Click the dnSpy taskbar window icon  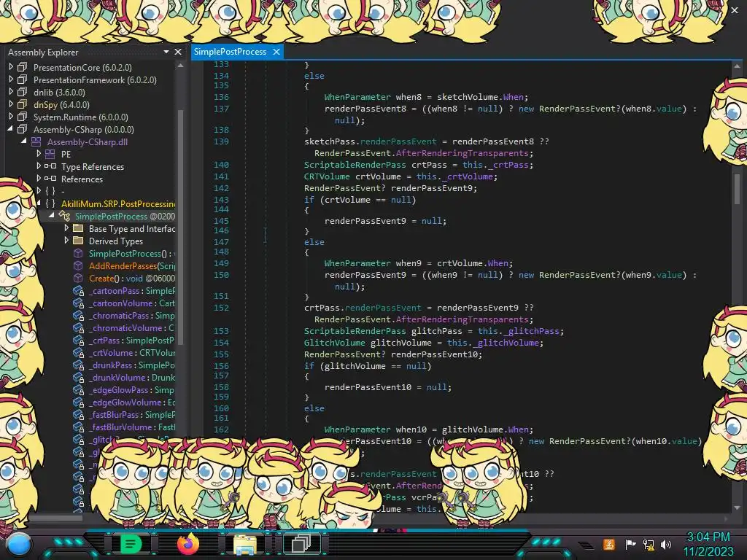coord(301,544)
